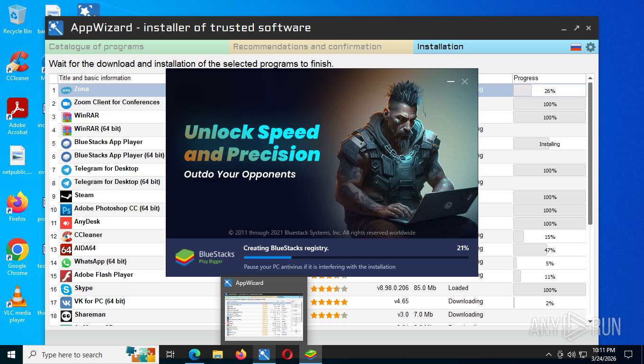
Task: Click the Shareman icon in row 18
Action: [x=66, y=316]
